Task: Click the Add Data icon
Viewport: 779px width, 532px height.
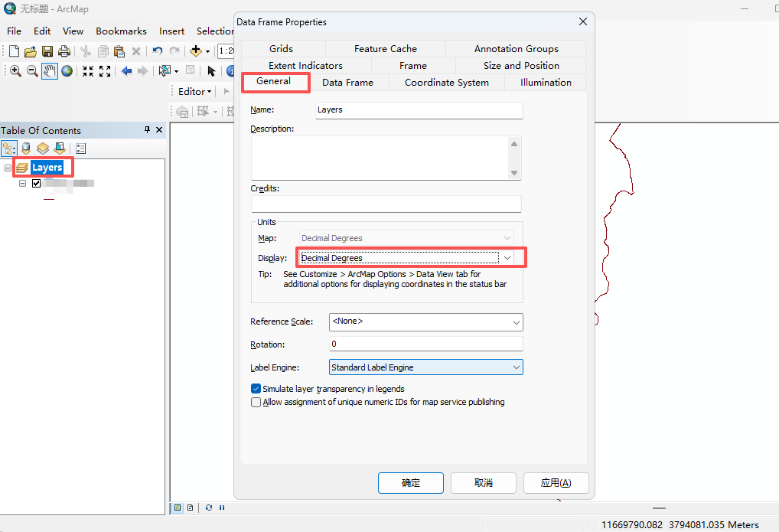Action: point(196,51)
